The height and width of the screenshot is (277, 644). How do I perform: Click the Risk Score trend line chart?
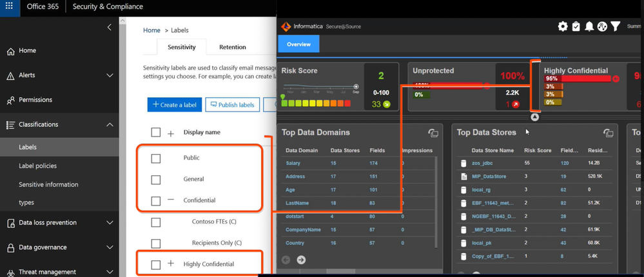(321, 87)
